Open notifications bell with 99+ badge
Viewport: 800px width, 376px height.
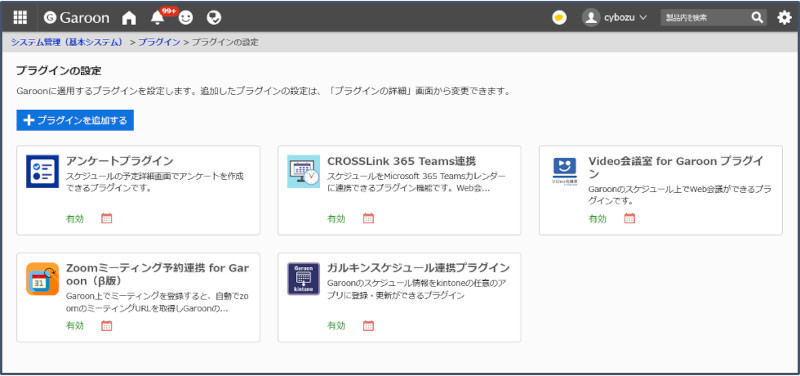(158, 18)
